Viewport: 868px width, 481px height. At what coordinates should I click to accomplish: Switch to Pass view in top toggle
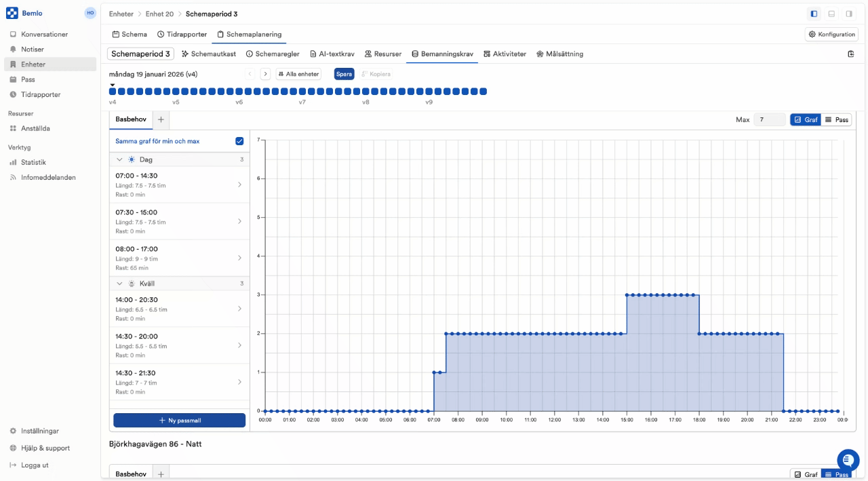click(x=836, y=119)
